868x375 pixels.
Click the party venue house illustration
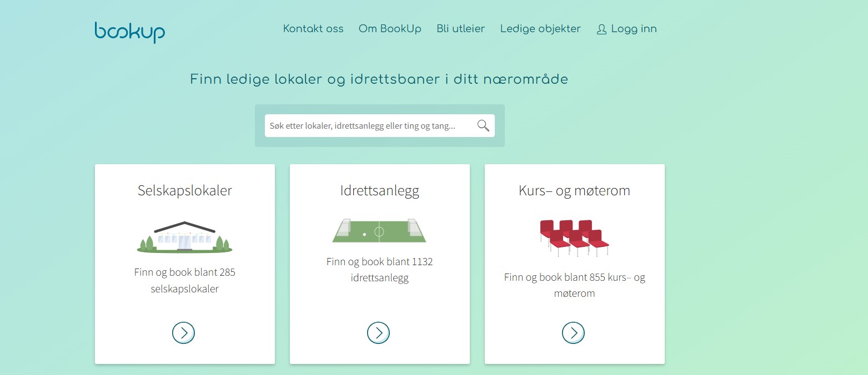[x=184, y=237]
